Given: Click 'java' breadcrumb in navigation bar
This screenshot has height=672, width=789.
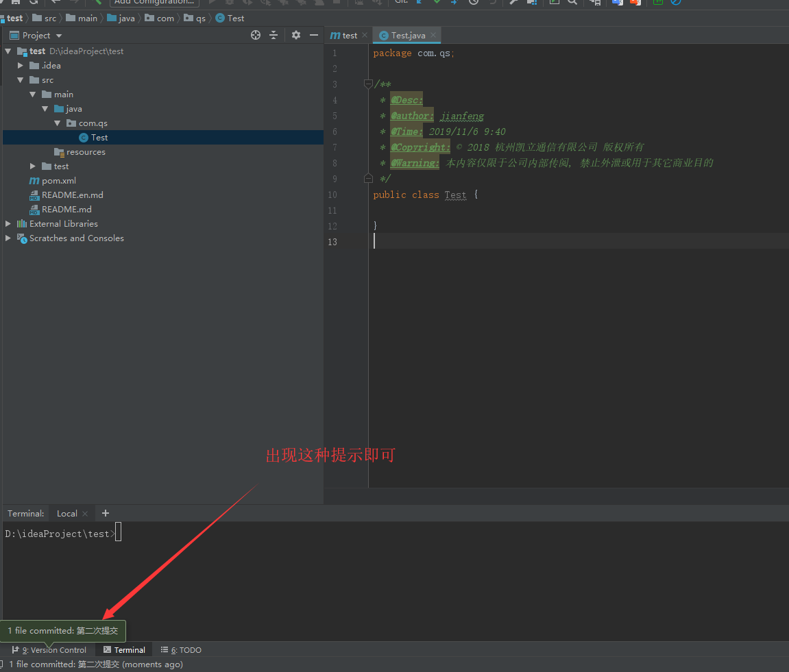Looking at the screenshot, I should (x=121, y=18).
